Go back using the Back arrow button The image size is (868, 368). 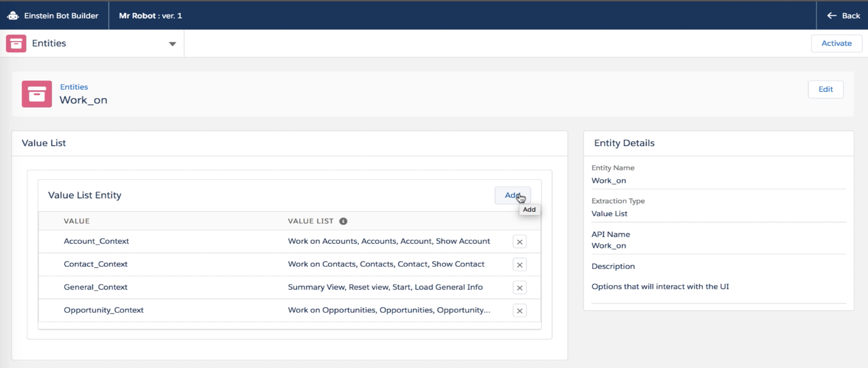tap(843, 15)
